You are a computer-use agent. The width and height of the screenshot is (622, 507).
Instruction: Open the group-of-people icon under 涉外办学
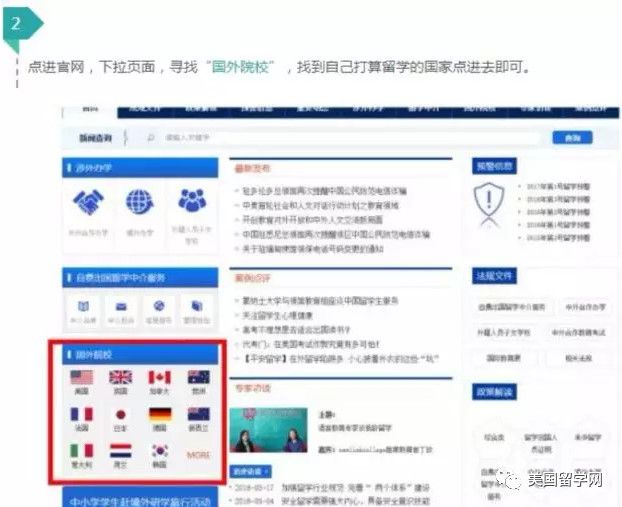pyautogui.click(x=192, y=200)
